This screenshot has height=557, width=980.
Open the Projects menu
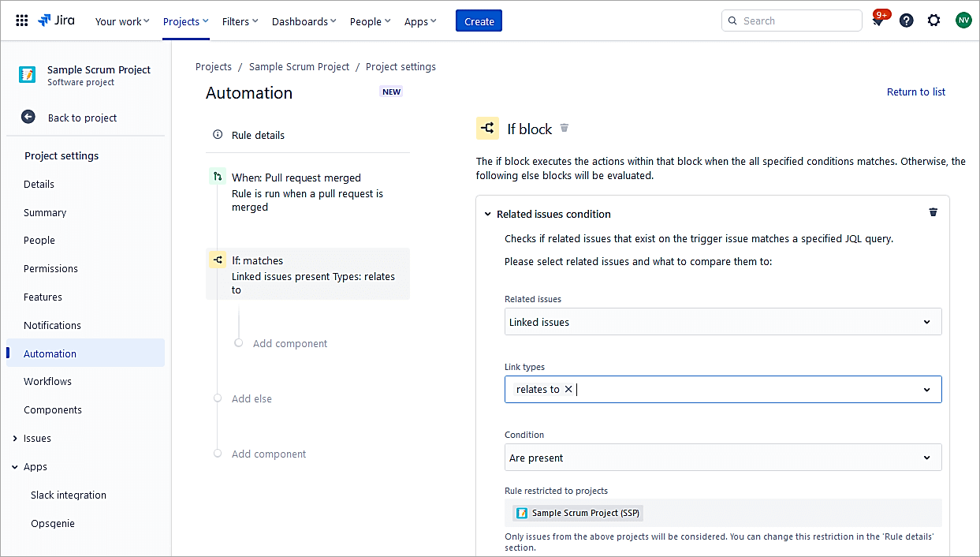(185, 21)
